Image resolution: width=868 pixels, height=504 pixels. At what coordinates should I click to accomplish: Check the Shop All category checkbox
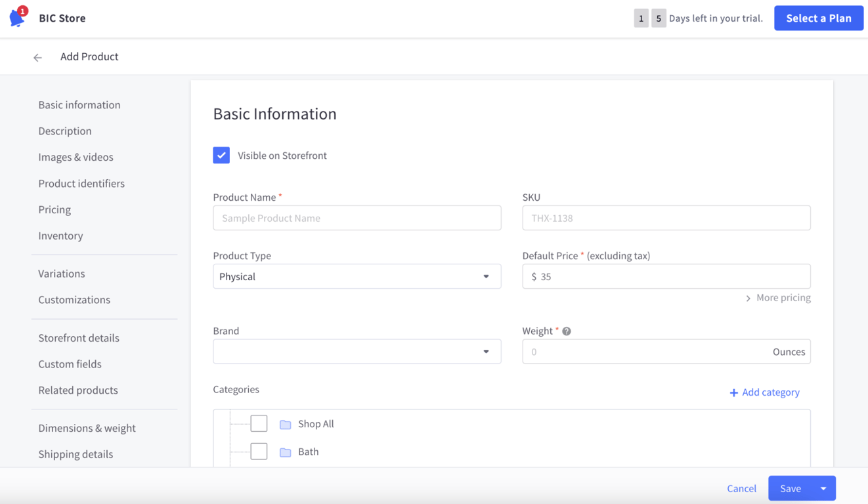coord(259,423)
